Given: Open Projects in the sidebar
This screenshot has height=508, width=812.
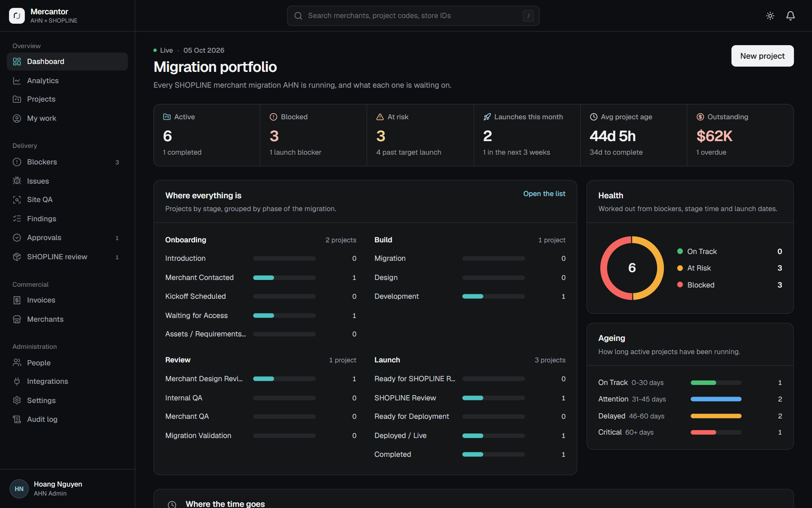Looking at the screenshot, I should pyautogui.click(x=67, y=99).
